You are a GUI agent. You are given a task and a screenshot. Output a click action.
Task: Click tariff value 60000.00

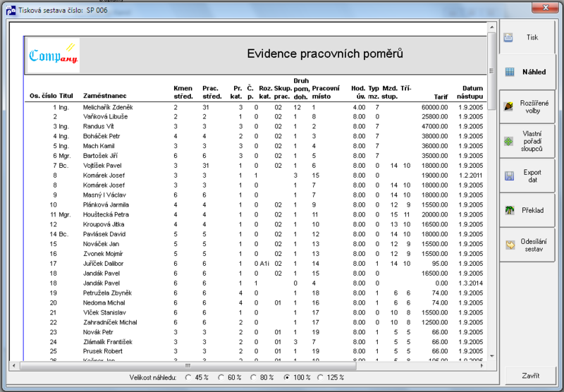[x=434, y=107]
